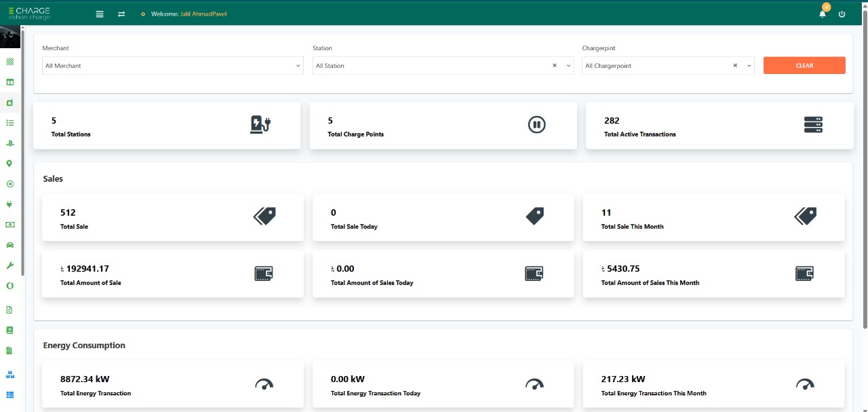This screenshot has height=412, width=868.
Task: Click the list icon in sidebar
Action: click(9, 123)
